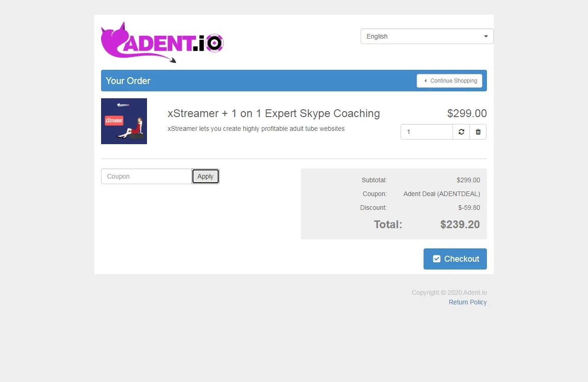
Task: Click Continue Shopping button
Action: click(449, 81)
